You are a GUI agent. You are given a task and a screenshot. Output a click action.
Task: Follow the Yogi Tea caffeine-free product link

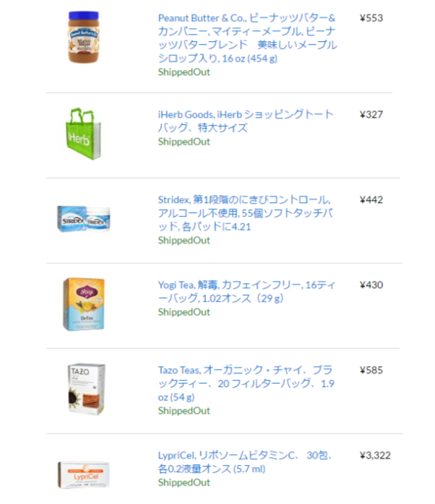[245, 291]
